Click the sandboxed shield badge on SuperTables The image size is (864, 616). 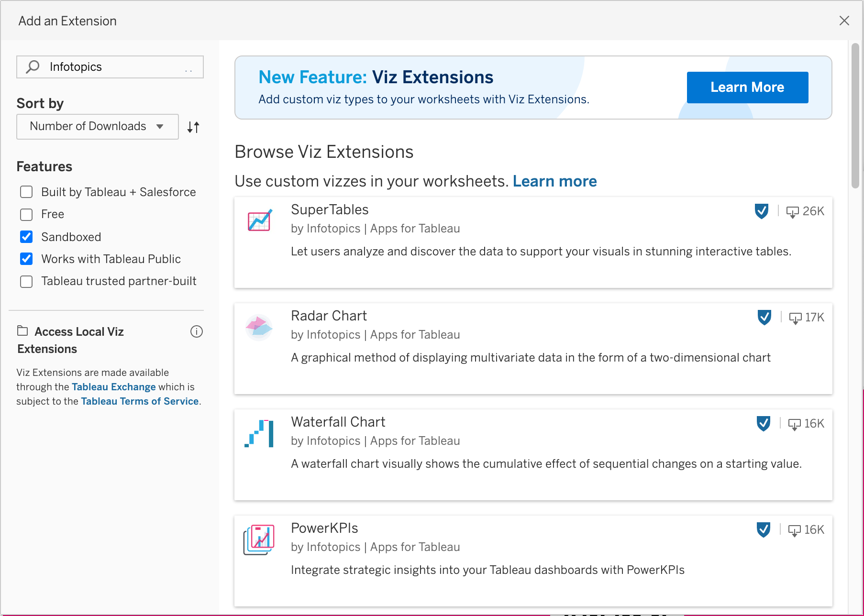click(761, 211)
